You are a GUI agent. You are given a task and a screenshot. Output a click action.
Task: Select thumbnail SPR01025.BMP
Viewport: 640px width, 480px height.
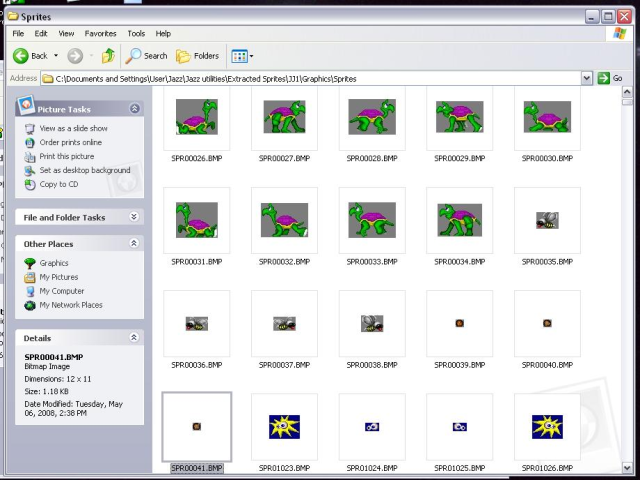point(460,427)
